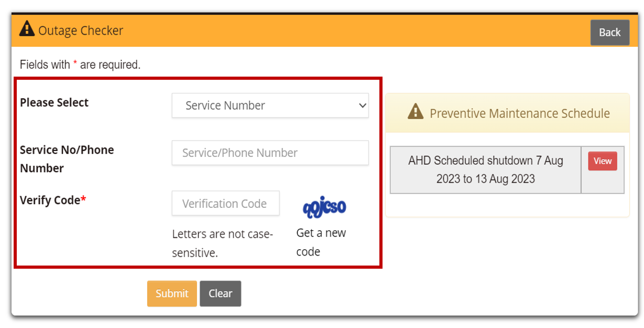Click the "Service No/Phone Number" label
644x328 pixels.
[67, 159]
